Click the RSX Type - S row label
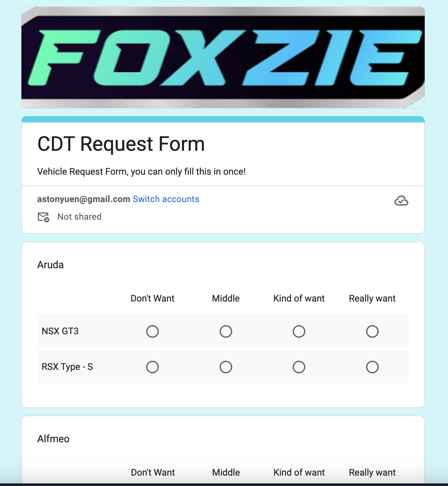The image size is (448, 486). tap(67, 367)
